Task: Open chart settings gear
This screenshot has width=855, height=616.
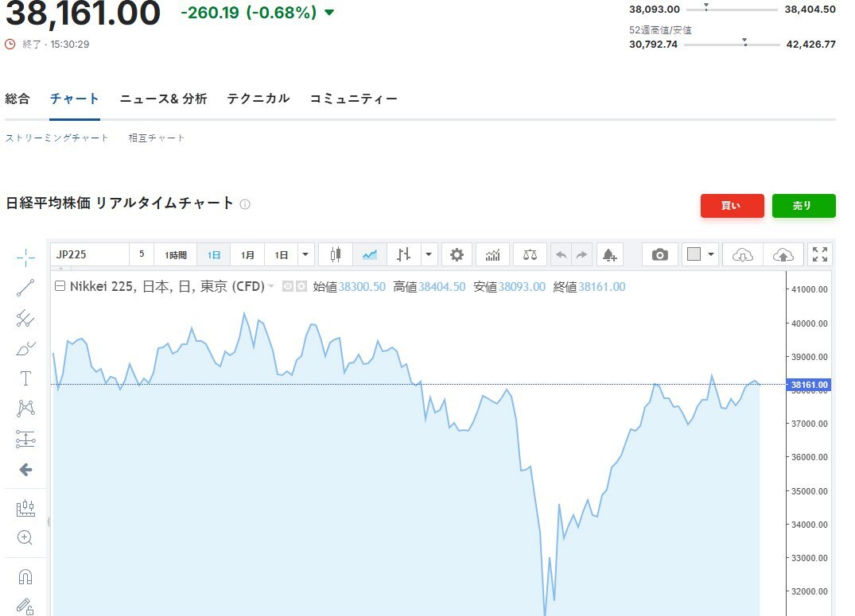Action: coord(457,254)
